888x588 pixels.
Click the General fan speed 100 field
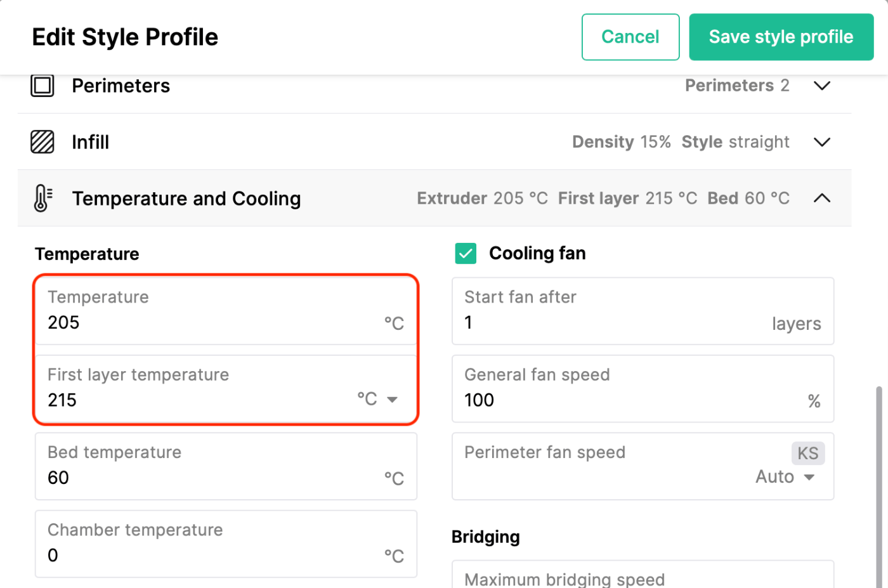click(x=643, y=388)
